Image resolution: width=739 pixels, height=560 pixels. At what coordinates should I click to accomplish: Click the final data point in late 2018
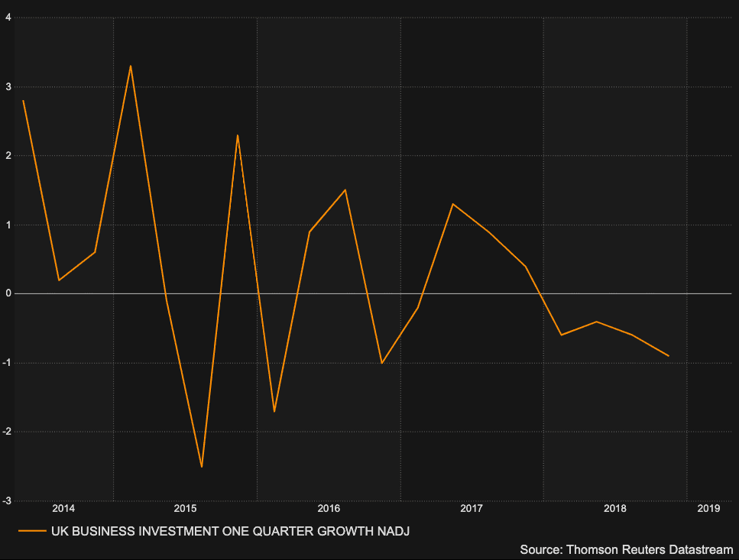669,356
